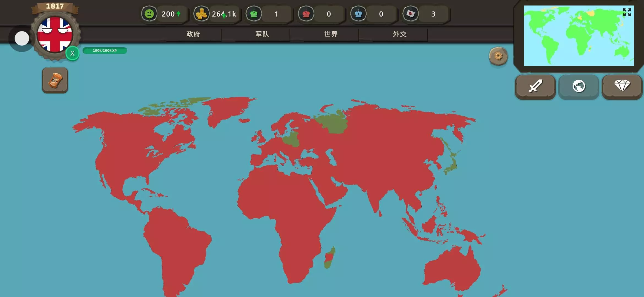
Task: Open the diamond premium shop button
Action: click(622, 86)
